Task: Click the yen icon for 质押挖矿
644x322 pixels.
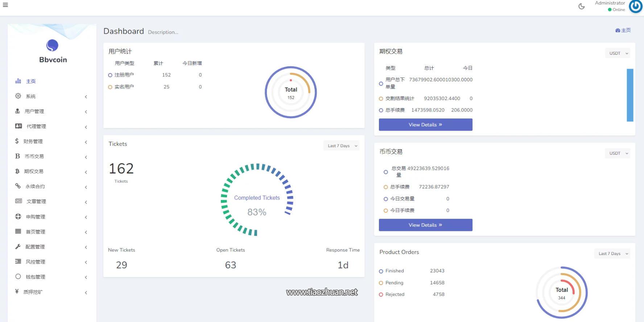Action: 17,292
